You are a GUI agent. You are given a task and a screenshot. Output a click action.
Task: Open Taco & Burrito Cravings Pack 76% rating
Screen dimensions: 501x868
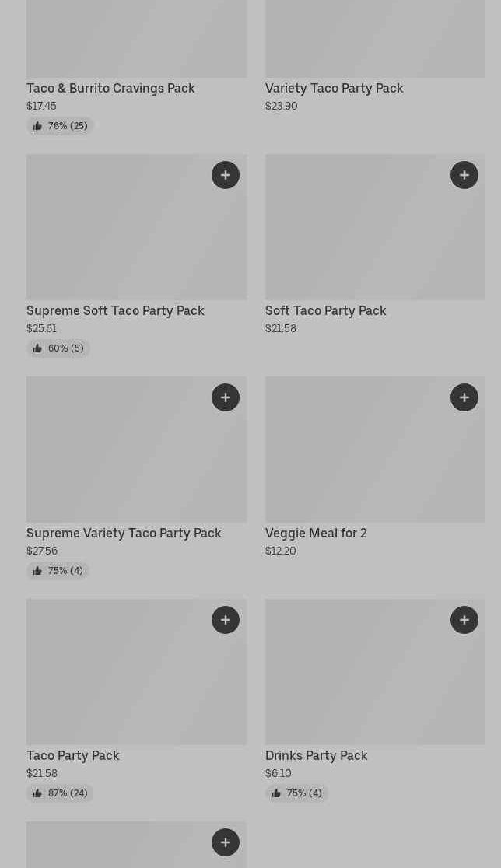60,126
